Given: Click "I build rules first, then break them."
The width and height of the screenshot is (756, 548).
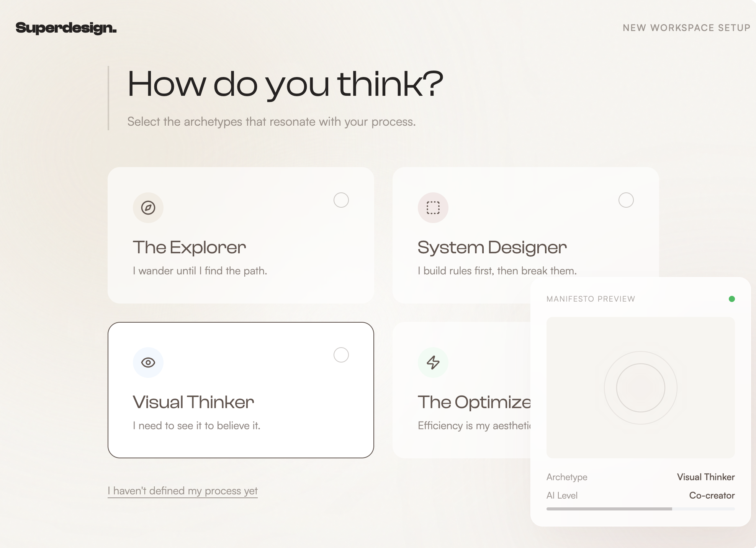Looking at the screenshot, I should click(x=497, y=271).
